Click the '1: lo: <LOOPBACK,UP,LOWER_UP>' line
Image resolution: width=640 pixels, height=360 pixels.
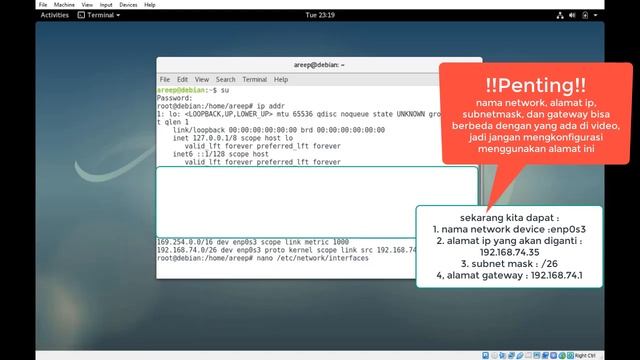tap(299, 114)
